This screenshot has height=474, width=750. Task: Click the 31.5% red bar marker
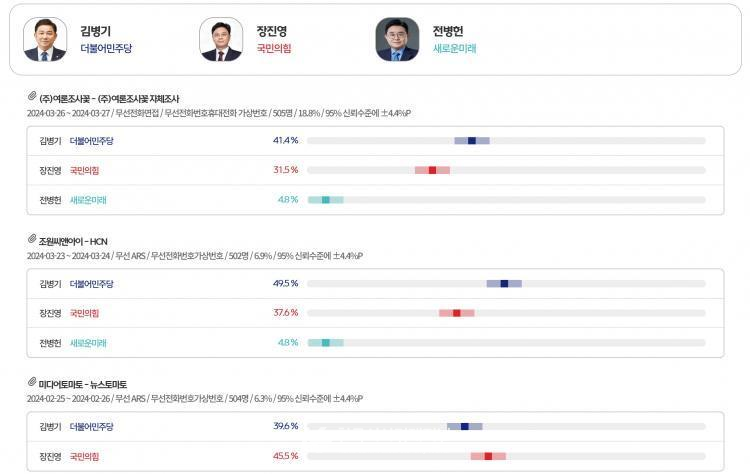point(432,170)
